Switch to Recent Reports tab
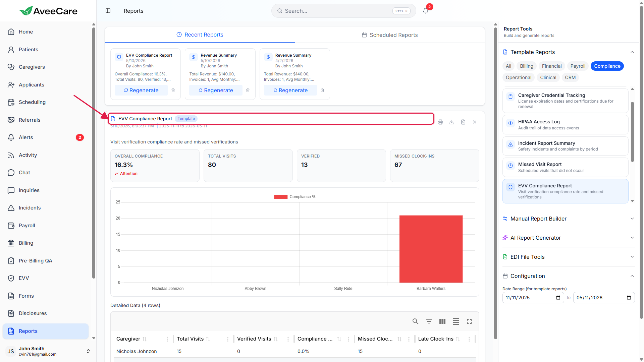Image resolution: width=644 pixels, height=362 pixels. point(200,35)
